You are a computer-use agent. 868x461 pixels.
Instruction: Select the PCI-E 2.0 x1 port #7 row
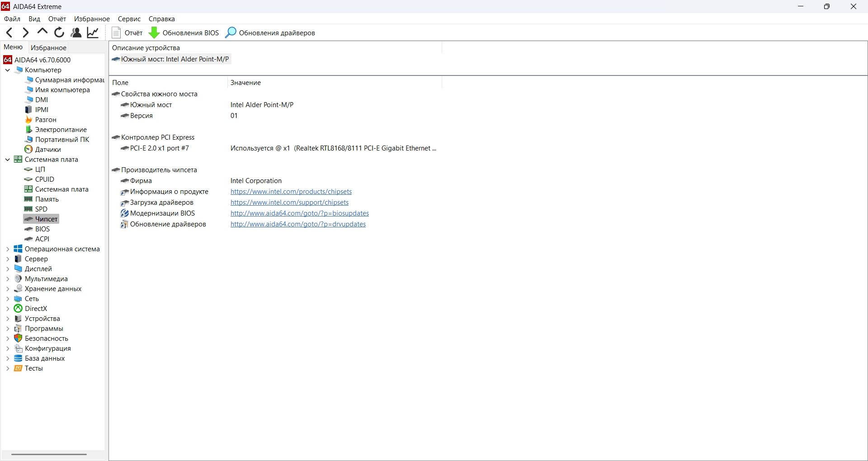point(276,148)
